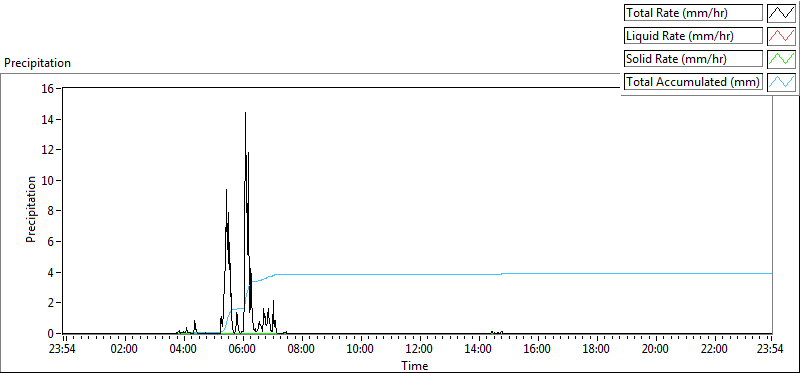Click the Precipitation graph caption above plot
The image size is (800, 373).
37,63
